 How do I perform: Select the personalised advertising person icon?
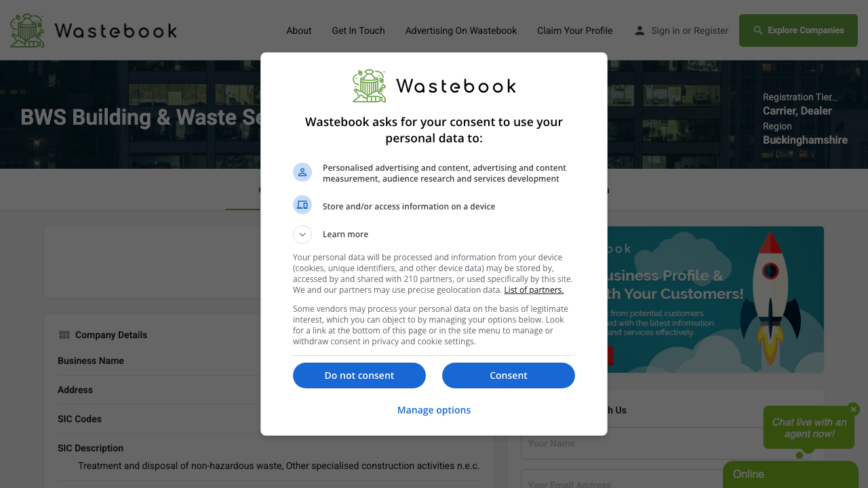pyautogui.click(x=302, y=172)
